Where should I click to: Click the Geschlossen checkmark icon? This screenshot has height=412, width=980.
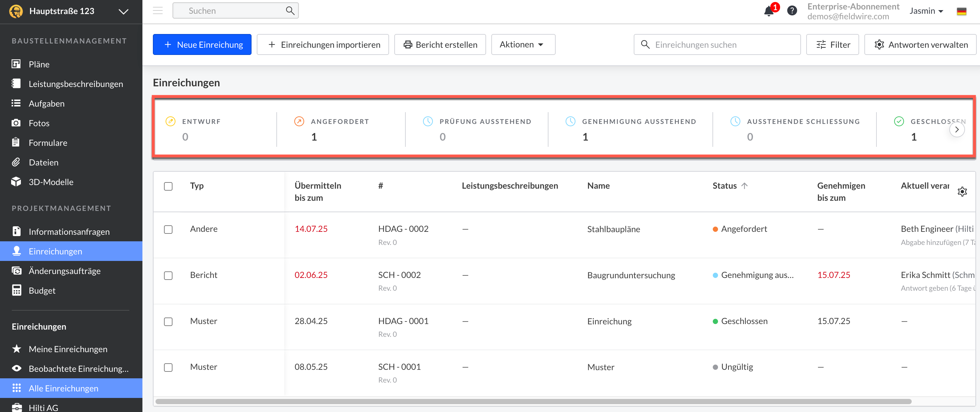(899, 121)
